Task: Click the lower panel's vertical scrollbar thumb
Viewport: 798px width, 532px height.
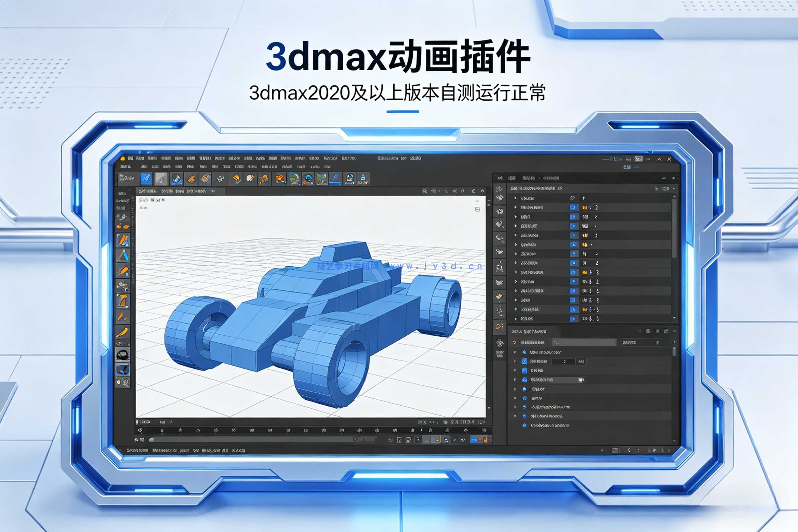Action: click(x=674, y=352)
